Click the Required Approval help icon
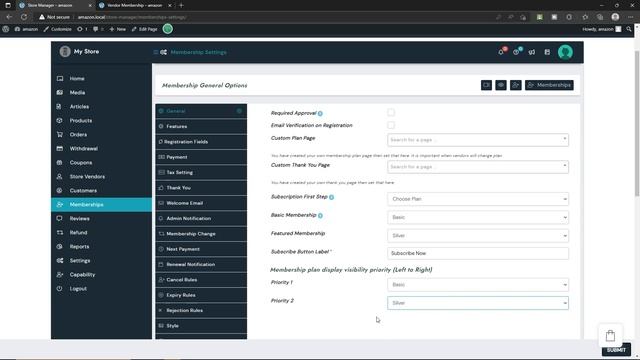640x360 pixels. [320, 113]
